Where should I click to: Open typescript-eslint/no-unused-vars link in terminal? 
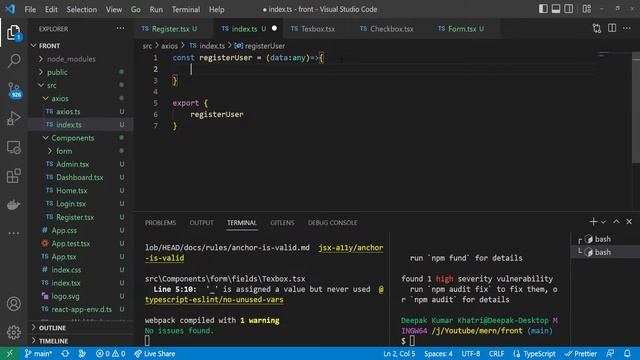pos(214,300)
